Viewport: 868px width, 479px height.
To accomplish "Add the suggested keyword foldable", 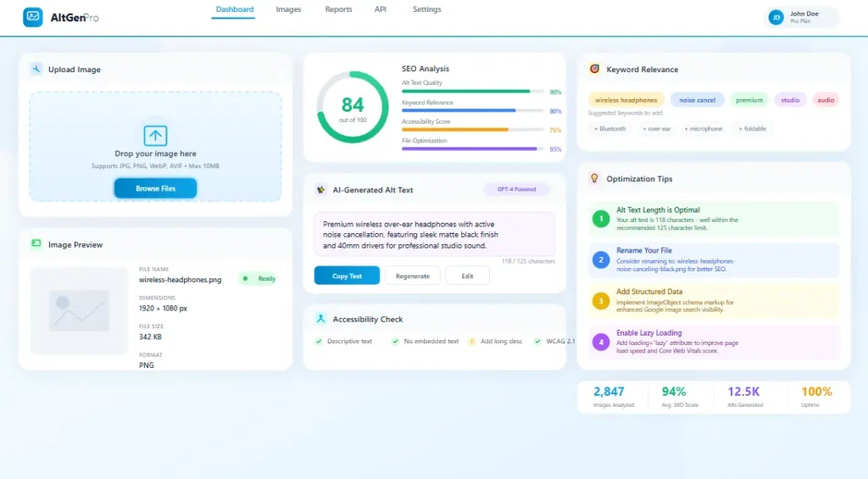I will tap(753, 129).
